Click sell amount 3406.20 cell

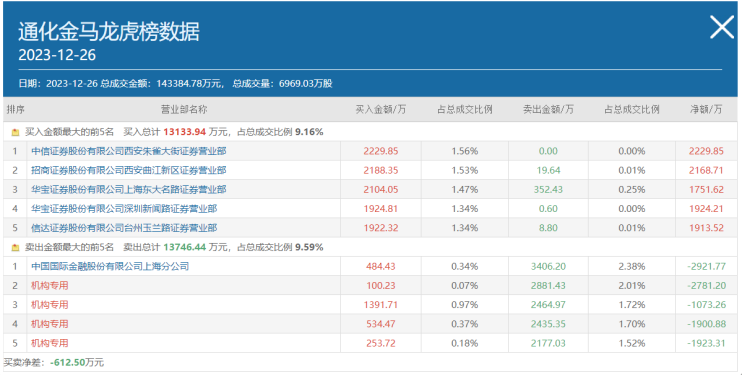[x=548, y=266]
